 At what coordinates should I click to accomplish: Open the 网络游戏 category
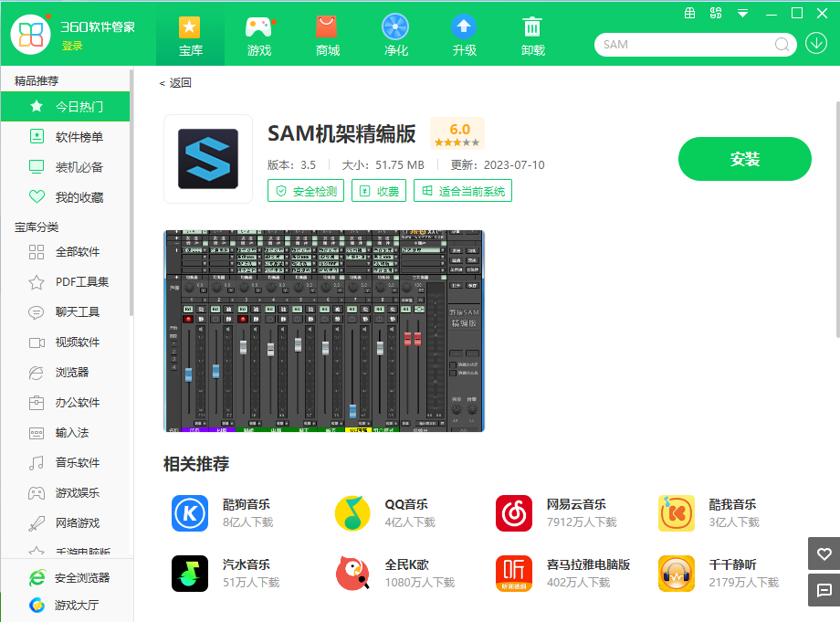[66, 522]
